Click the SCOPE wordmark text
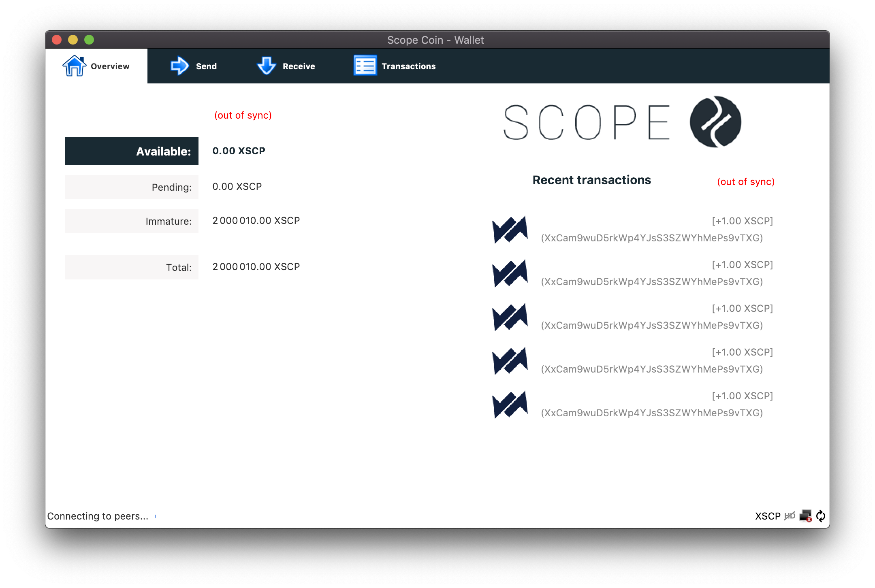Viewport: 875px width, 588px height. coord(587,122)
